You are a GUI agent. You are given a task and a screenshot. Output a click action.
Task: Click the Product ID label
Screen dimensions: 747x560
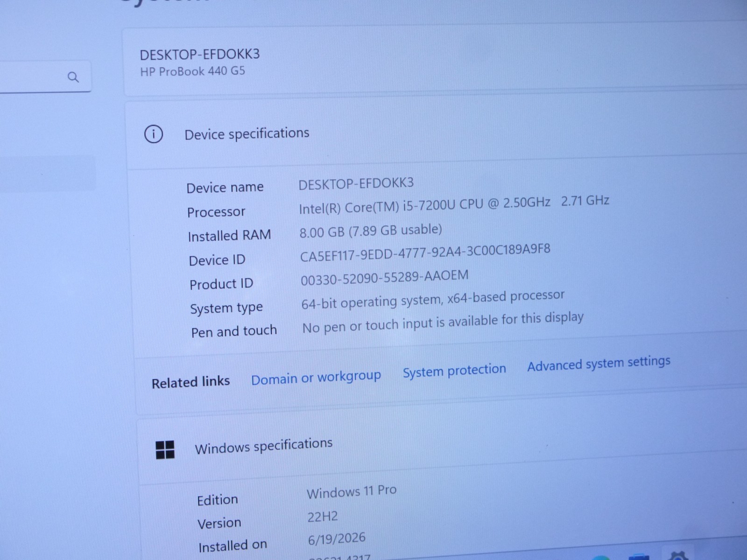coord(221,284)
